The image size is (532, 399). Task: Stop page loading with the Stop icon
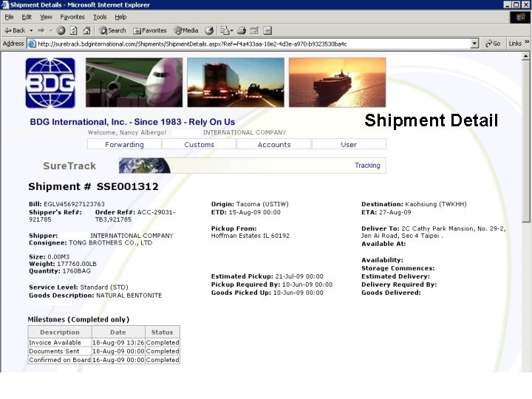tap(61, 30)
